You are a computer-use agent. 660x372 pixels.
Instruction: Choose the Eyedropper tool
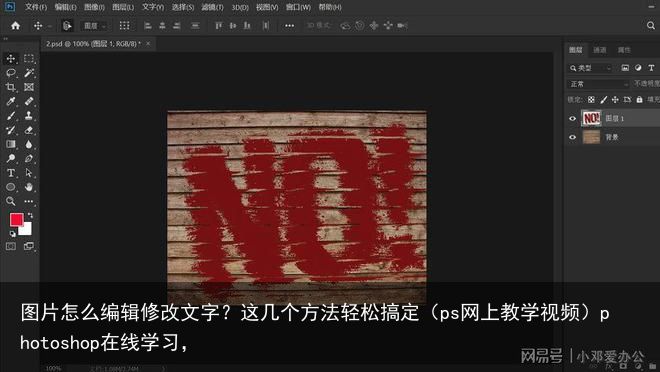tap(11, 101)
